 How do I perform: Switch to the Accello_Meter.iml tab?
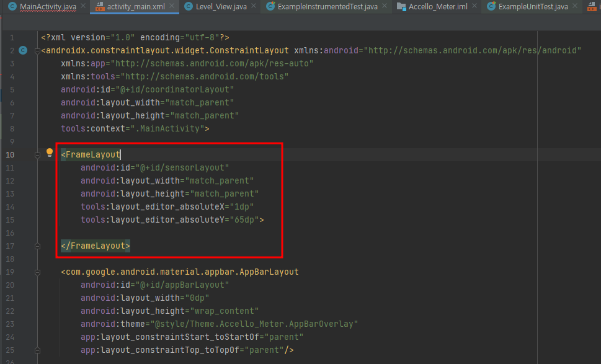[438, 7]
